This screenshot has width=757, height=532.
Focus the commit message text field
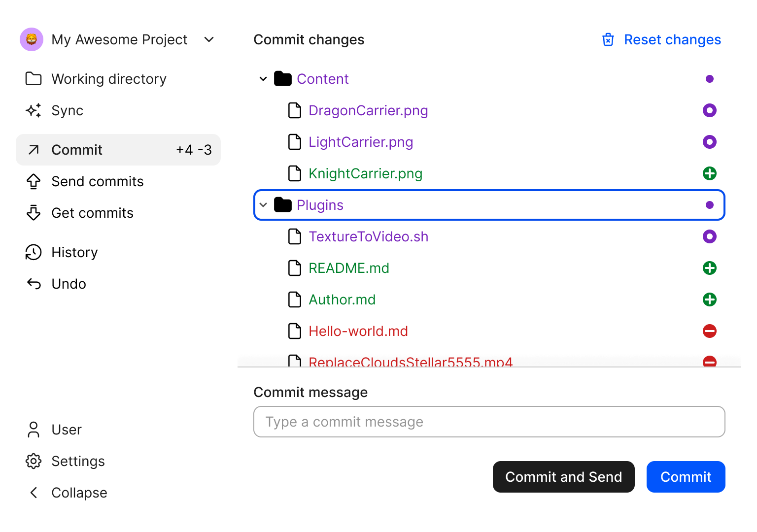pos(489,422)
